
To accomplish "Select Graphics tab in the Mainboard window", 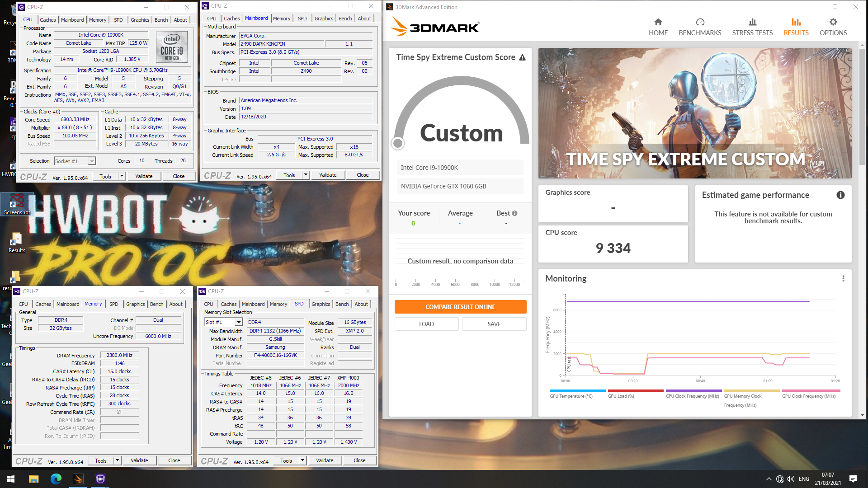I will (324, 19).
